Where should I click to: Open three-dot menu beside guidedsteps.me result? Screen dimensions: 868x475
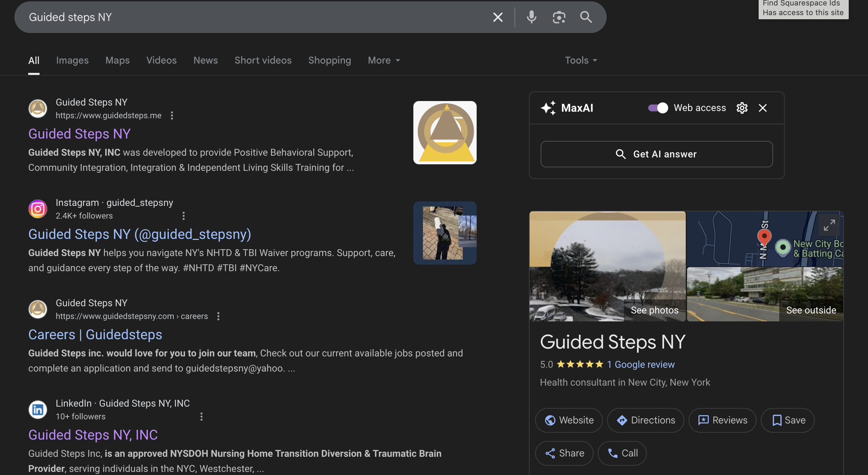[172, 115]
